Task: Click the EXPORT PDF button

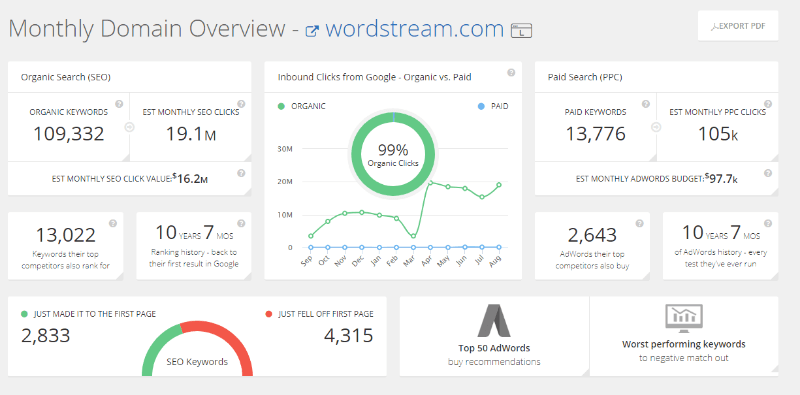Action: (x=738, y=26)
